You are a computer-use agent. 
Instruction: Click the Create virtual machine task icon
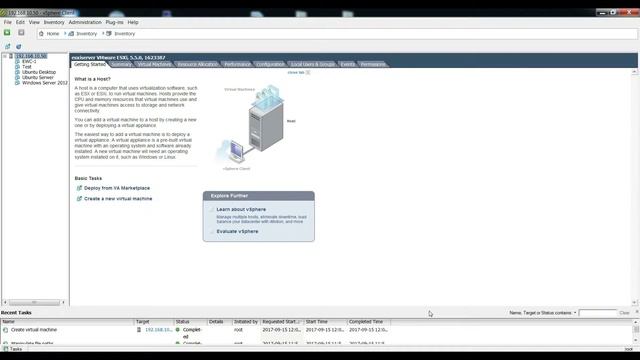pyautogui.click(x=5, y=330)
